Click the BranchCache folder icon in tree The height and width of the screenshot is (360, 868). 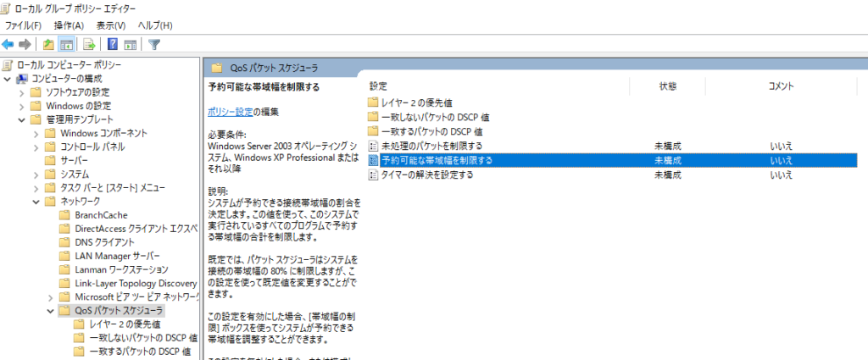[x=64, y=214]
